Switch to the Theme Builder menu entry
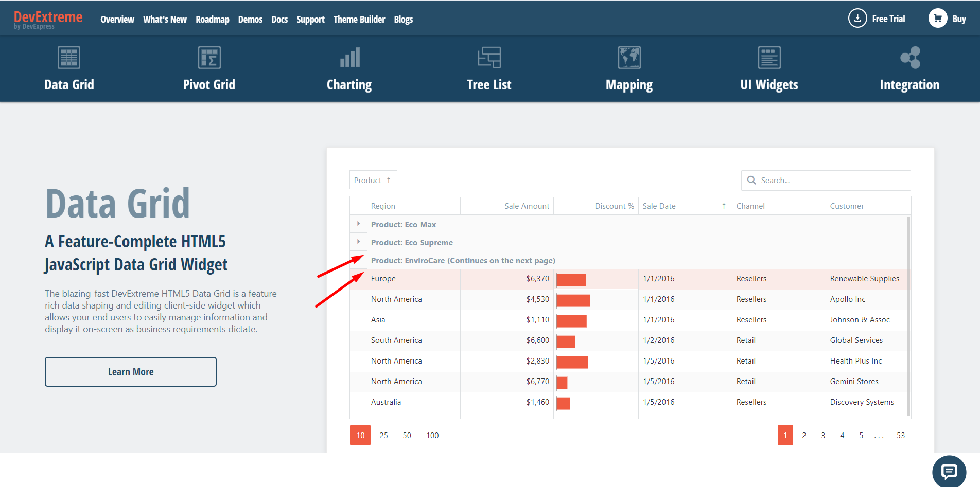This screenshot has height=487, width=980. point(359,19)
